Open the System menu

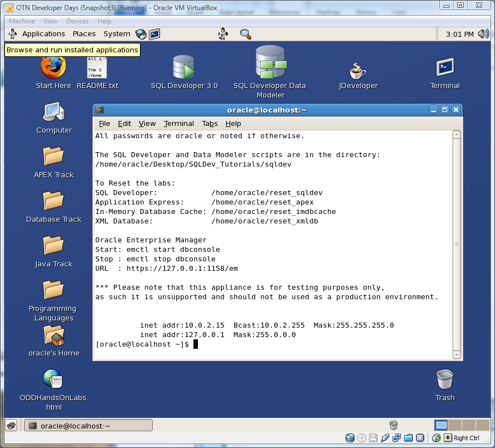[x=117, y=34]
